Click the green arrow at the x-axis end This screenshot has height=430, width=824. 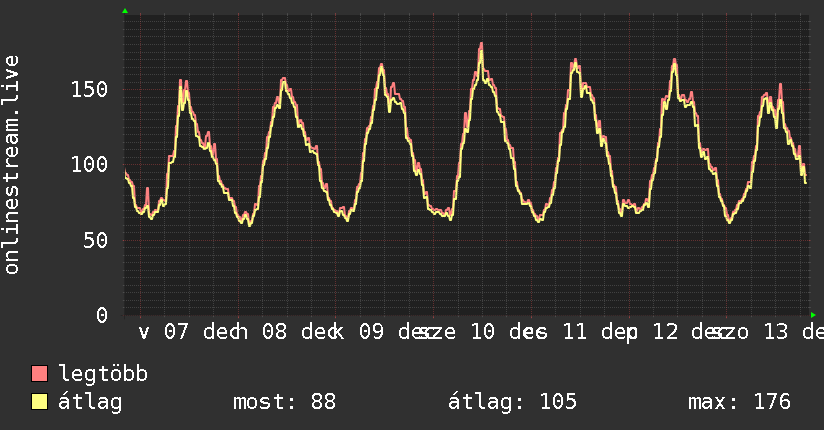pos(813,315)
